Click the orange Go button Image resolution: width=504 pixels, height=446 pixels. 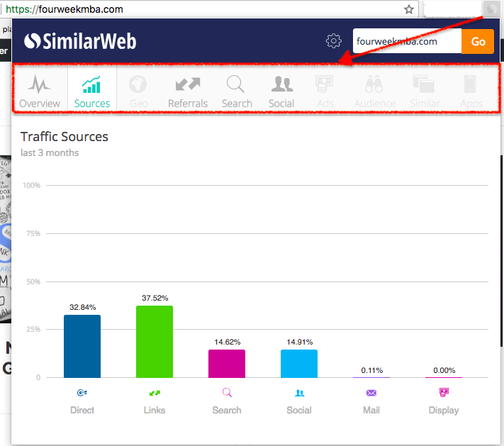pyautogui.click(x=478, y=42)
